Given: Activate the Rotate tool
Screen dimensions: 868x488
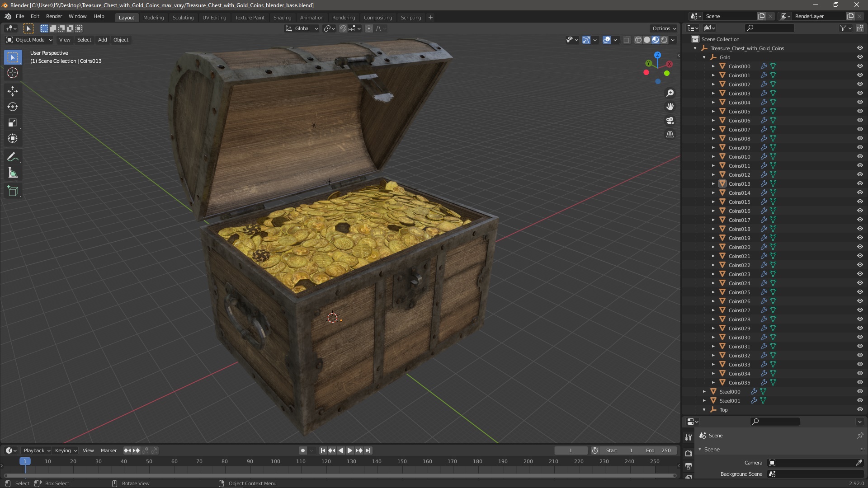Looking at the screenshot, I should tap(13, 107).
